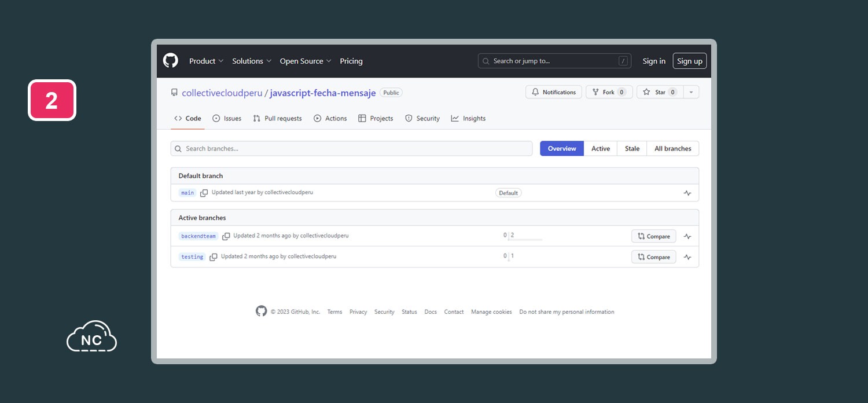Click the Sign up button
This screenshot has height=403, width=868.
click(x=690, y=61)
